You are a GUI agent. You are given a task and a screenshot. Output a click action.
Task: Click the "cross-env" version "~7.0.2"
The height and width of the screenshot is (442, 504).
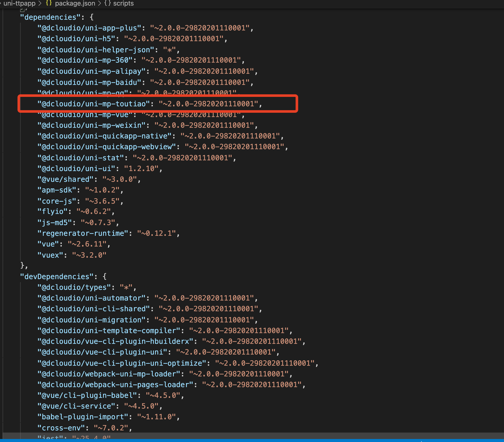(x=111, y=428)
